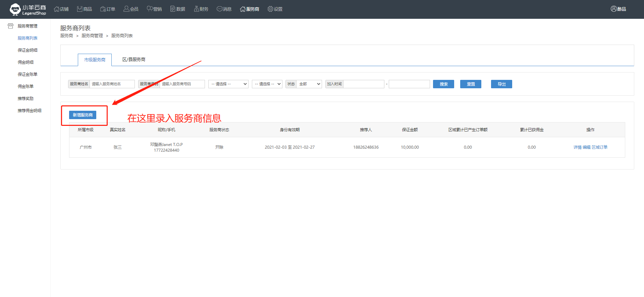
Task: Click the 消息 messages icon
Action: pyautogui.click(x=220, y=9)
